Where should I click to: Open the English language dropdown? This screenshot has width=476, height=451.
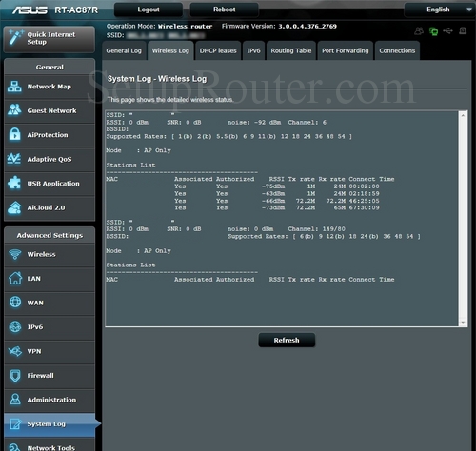[440, 10]
